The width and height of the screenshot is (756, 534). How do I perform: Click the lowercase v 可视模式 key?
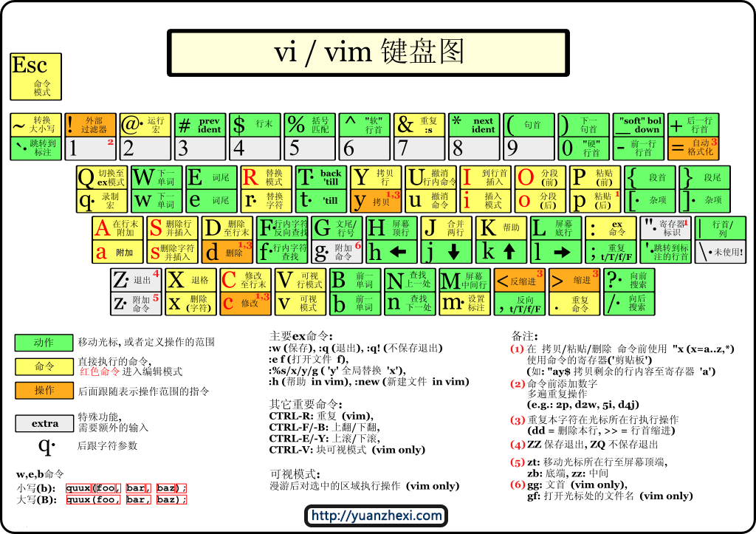[x=300, y=304]
